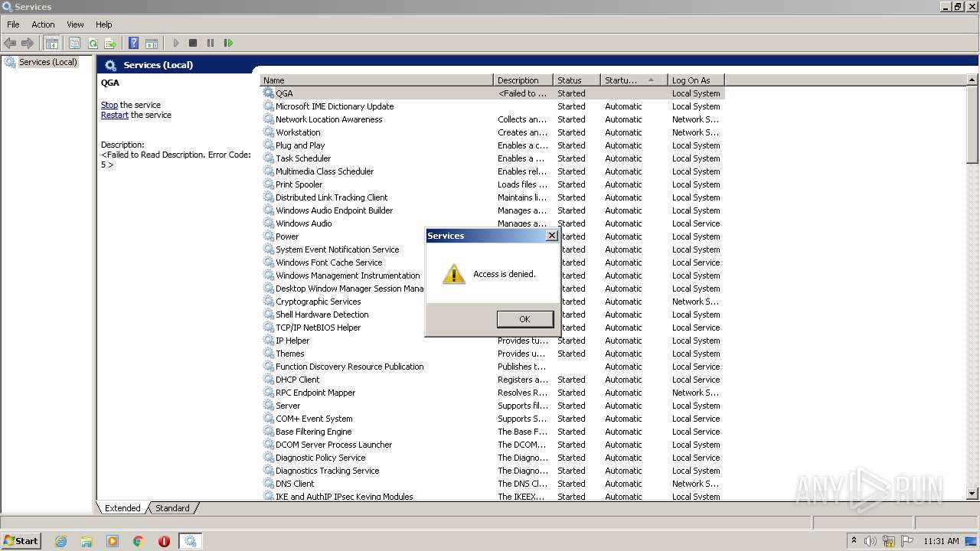Open the View menu

(x=75, y=24)
